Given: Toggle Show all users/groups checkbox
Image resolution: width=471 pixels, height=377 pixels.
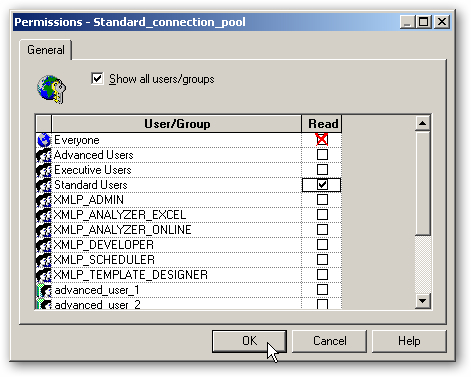Looking at the screenshot, I should coord(97,79).
